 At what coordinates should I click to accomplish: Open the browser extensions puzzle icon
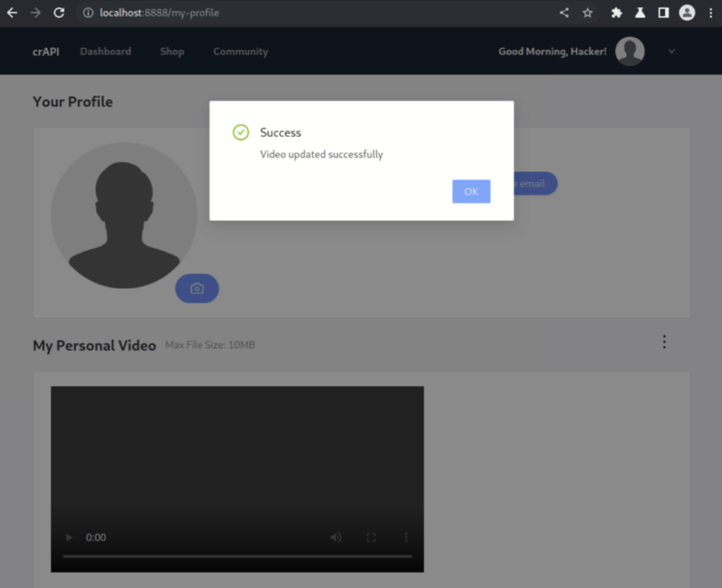(616, 13)
